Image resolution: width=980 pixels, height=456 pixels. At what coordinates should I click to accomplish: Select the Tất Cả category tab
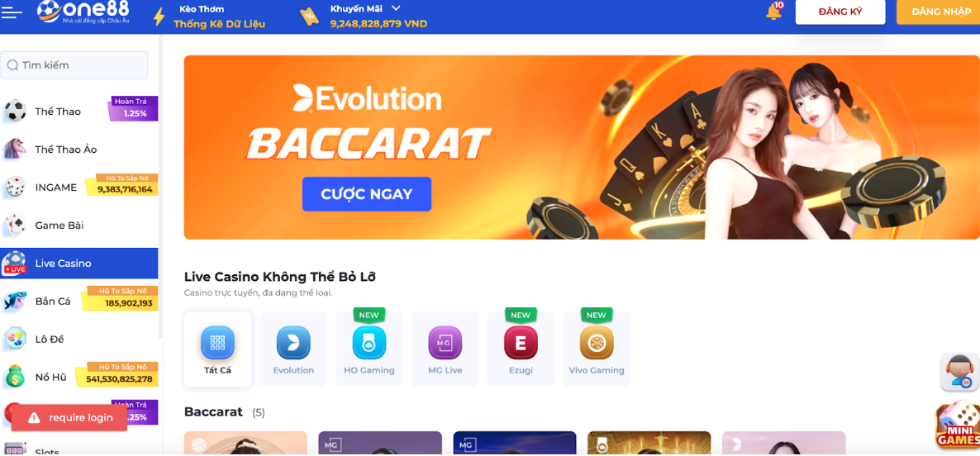(x=217, y=349)
